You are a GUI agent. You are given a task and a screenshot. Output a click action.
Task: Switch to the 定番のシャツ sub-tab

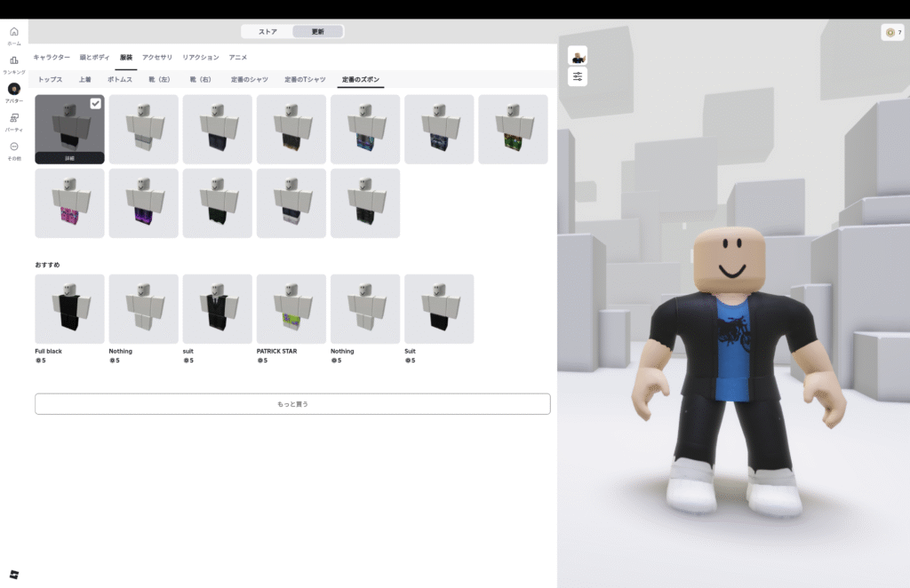250,80
